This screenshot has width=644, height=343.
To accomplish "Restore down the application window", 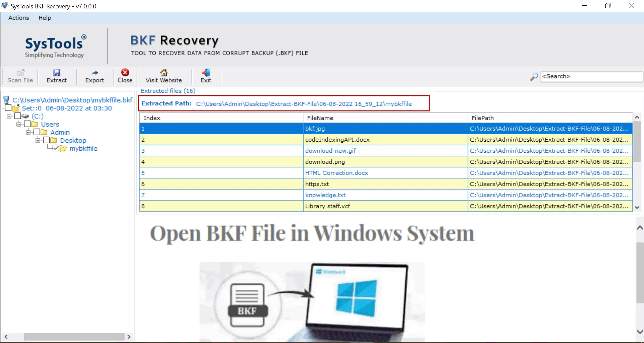I will pyautogui.click(x=608, y=6).
